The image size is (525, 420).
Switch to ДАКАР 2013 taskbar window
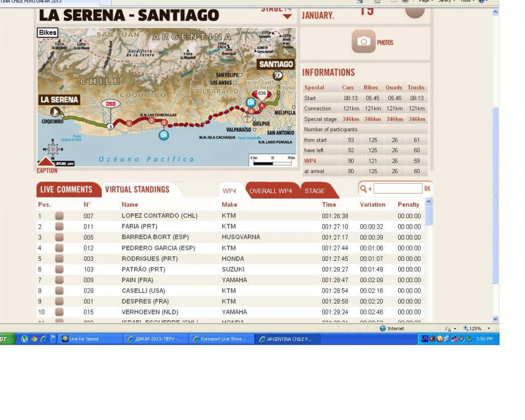(x=156, y=339)
